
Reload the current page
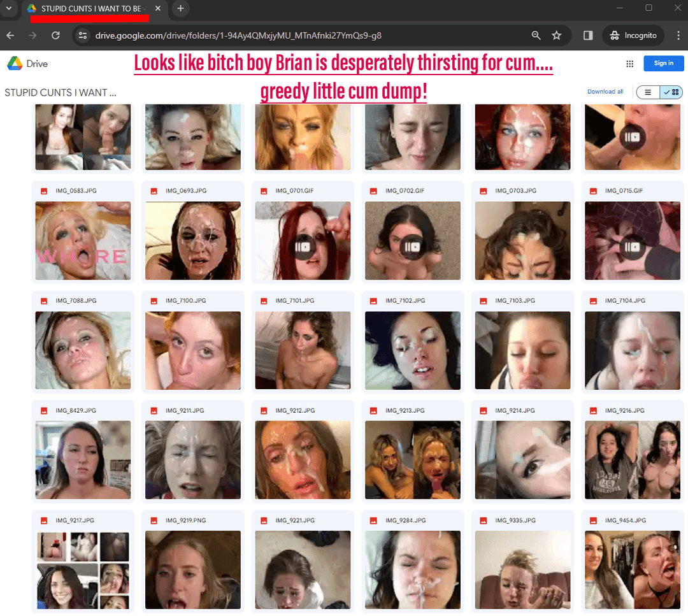coord(55,36)
